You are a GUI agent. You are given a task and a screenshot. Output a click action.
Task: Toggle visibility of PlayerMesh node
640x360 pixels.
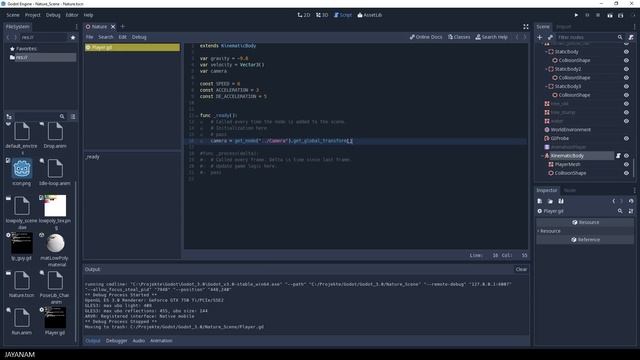626,164
